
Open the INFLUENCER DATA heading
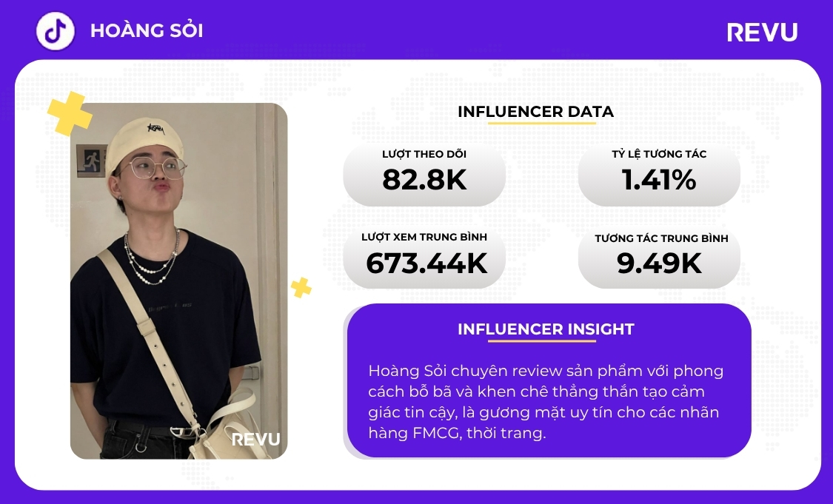[x=535, y=112]
